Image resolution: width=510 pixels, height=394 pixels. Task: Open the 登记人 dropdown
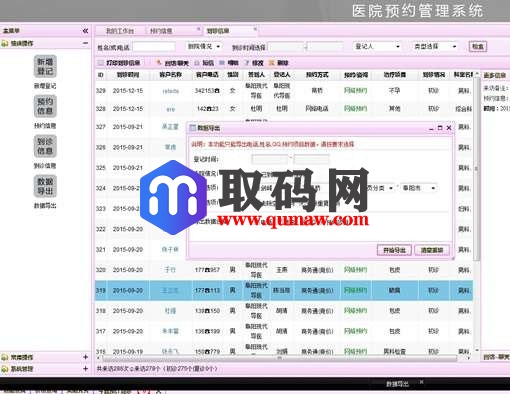click(377, 46)
